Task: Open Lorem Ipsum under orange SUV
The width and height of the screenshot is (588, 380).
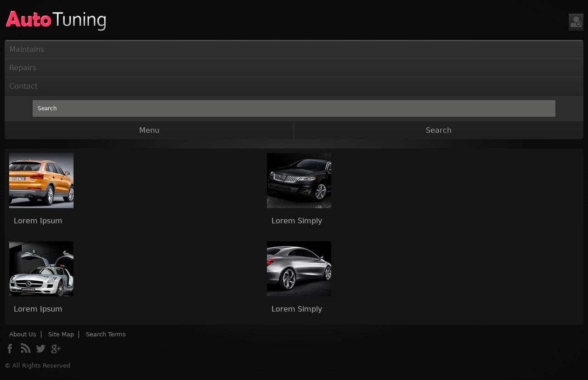Action: point(38,221)
